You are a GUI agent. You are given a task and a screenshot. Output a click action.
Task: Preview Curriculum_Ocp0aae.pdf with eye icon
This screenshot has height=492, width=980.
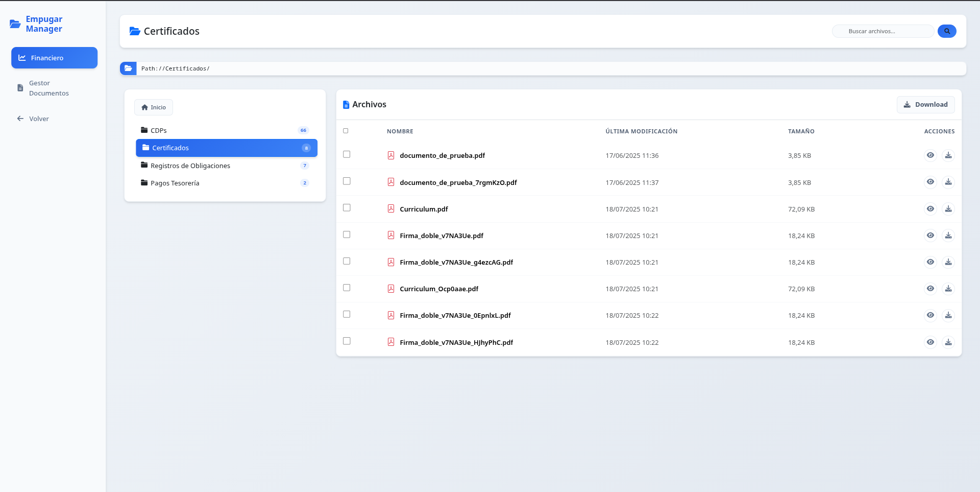coord(930,289)
